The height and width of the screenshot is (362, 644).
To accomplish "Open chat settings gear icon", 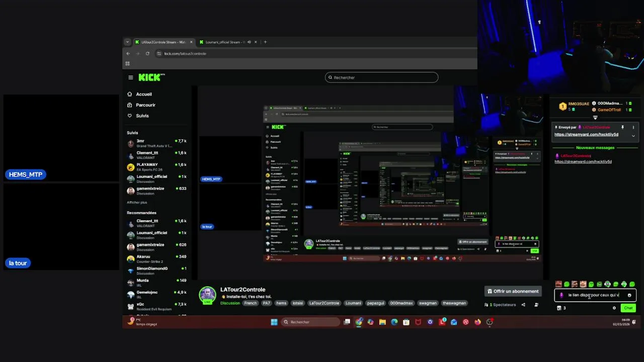I will pyautogui.click(x=614, y=308).
